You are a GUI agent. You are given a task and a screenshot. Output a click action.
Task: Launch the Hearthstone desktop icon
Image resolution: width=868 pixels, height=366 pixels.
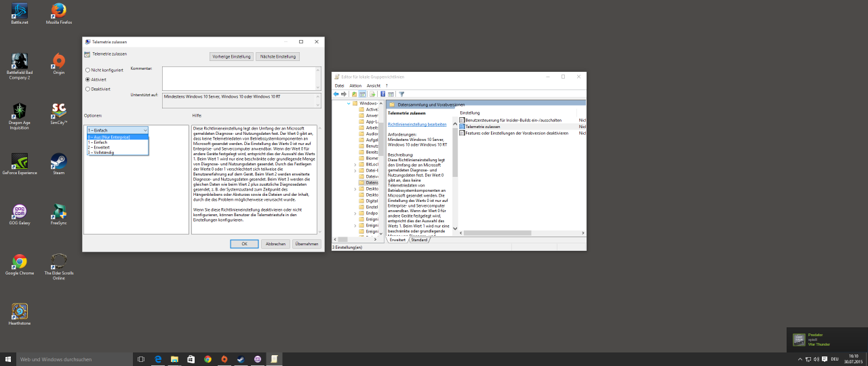[x=20, y=314]
